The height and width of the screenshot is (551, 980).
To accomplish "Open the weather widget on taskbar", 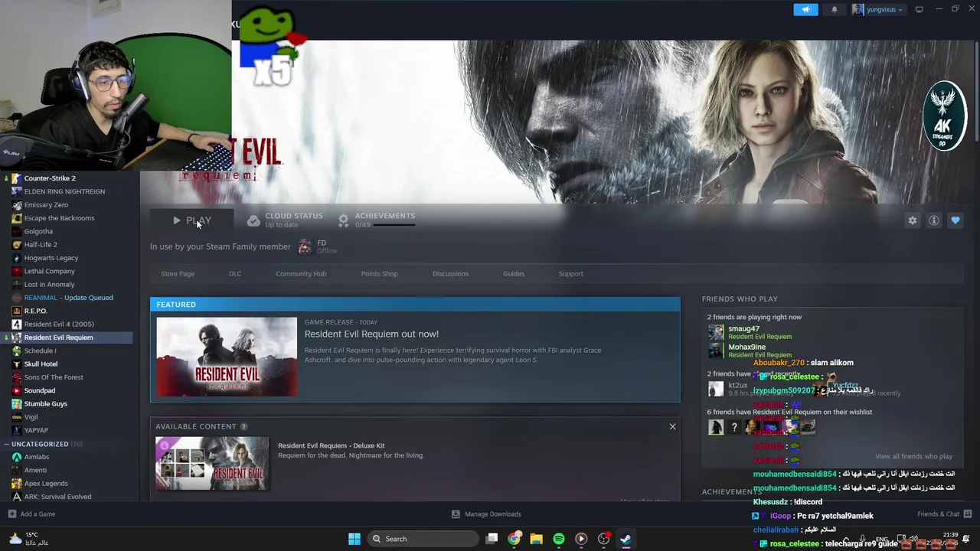I will 28,539.
